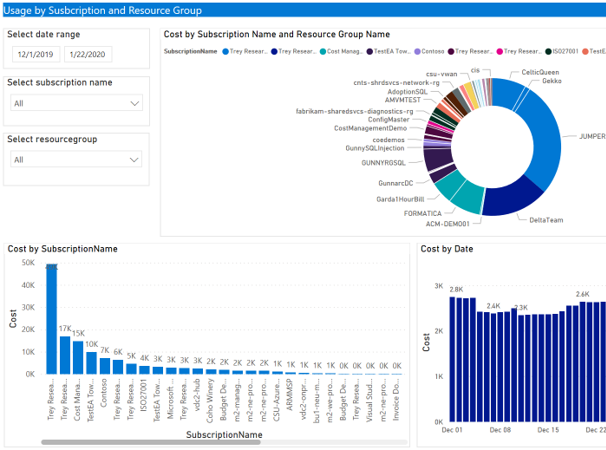The width and height of the screenshot is (606, 450).
Task: Click the GunnarcDC donut label
Action: pos(395,183)
